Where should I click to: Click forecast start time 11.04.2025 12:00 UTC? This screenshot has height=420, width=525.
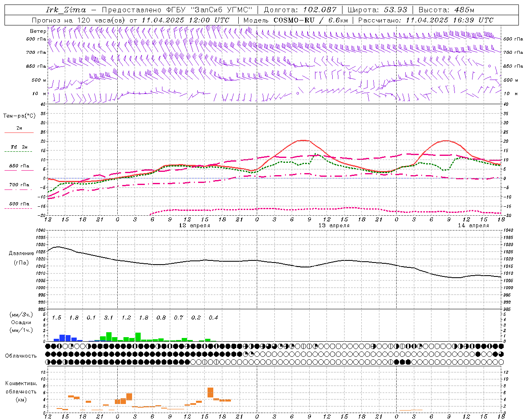click(185, 20)
